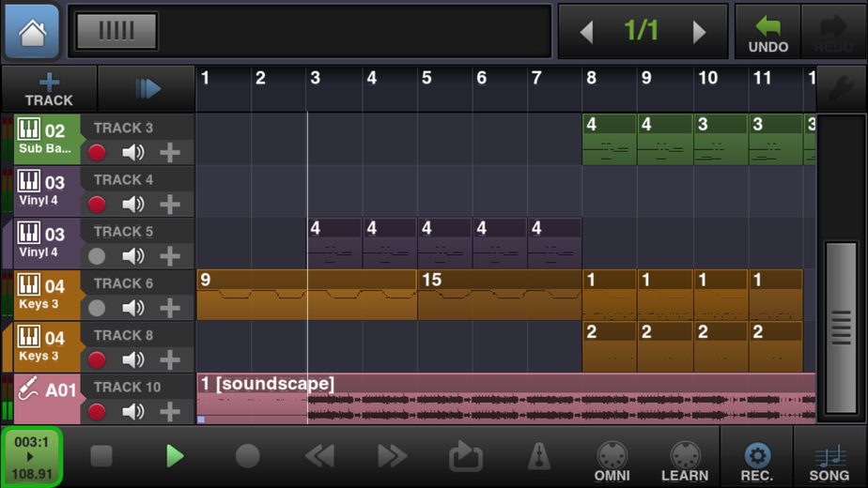Viewport: 868px width, 488px height.
Task: Mute TRACK 5 speaker icon
Action: tap(132, 256)
